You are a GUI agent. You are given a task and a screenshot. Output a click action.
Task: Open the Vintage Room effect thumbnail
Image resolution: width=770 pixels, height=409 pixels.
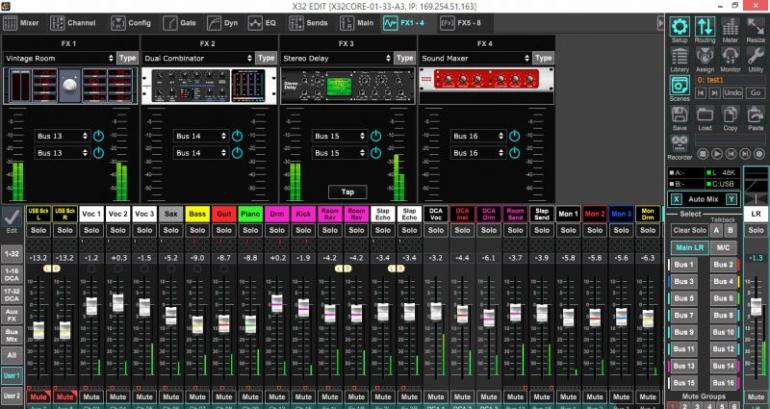(x=71, y=85)
